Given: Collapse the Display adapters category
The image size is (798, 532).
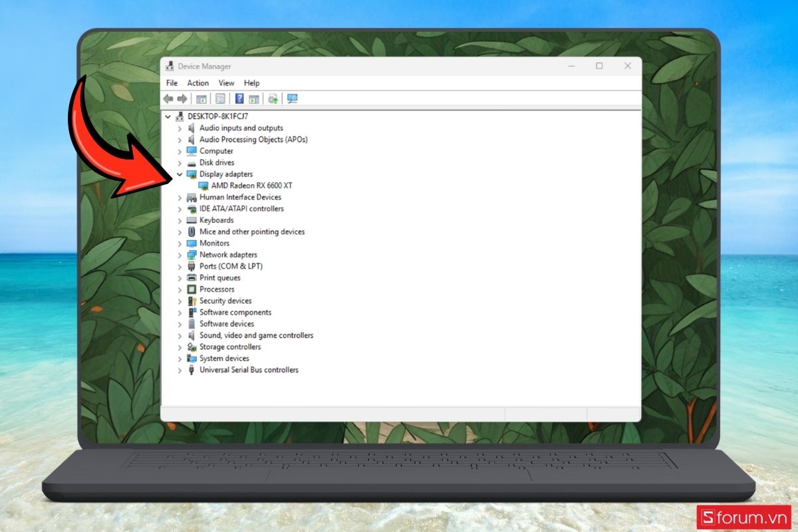Looking at the screenshot, I should [180, 174].
